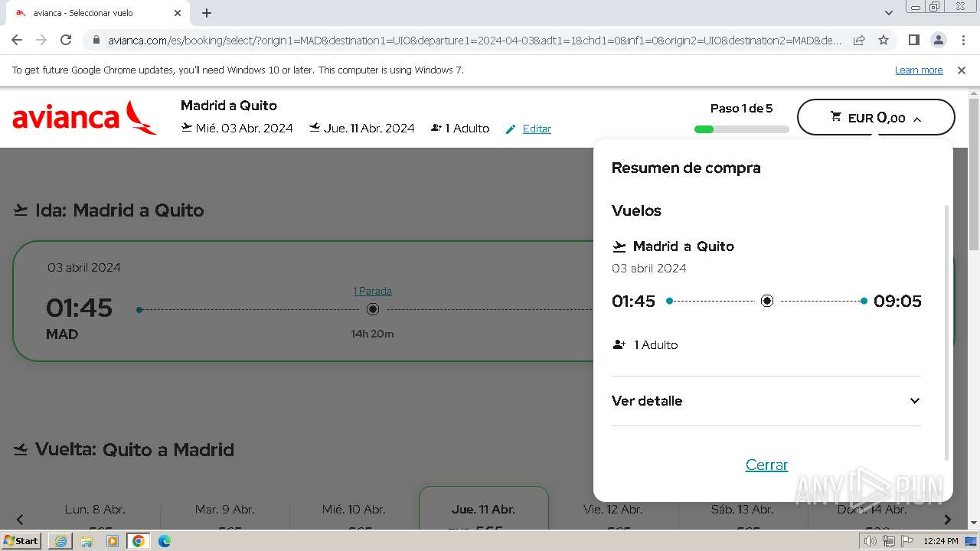Viewport: 980px width, 551px height.
Task: Open the 1 Parada link
Action: (x=372, y=291)
